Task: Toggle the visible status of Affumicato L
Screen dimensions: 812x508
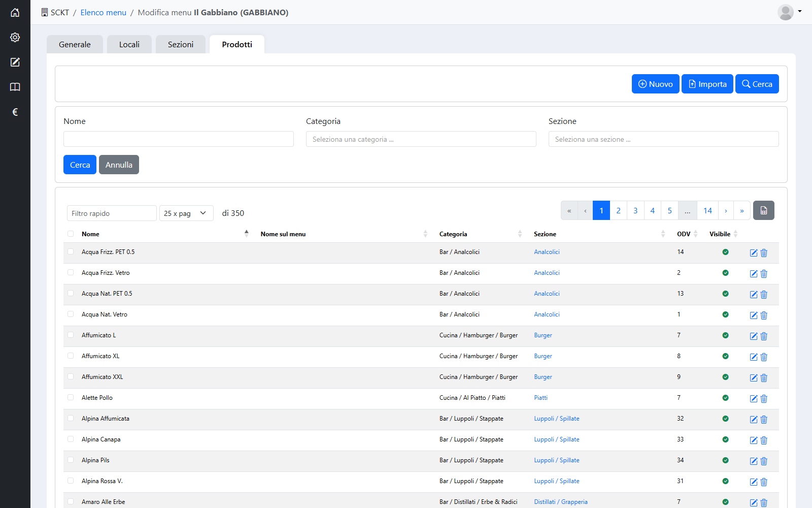Action: [725, 335]
